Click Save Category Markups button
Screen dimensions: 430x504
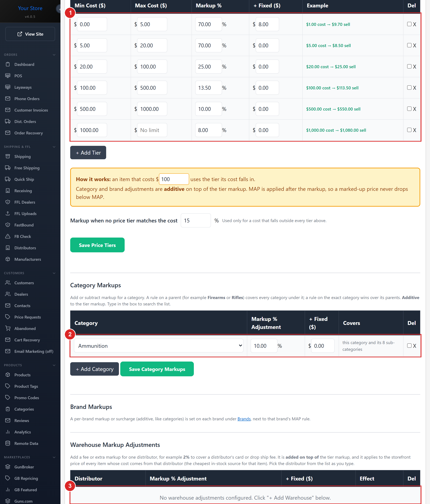pos(157,369)
